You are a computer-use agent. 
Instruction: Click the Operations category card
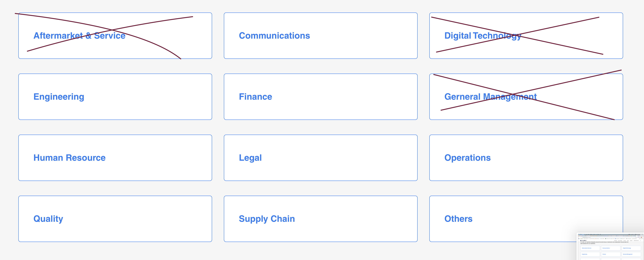[x=526, y=158]
